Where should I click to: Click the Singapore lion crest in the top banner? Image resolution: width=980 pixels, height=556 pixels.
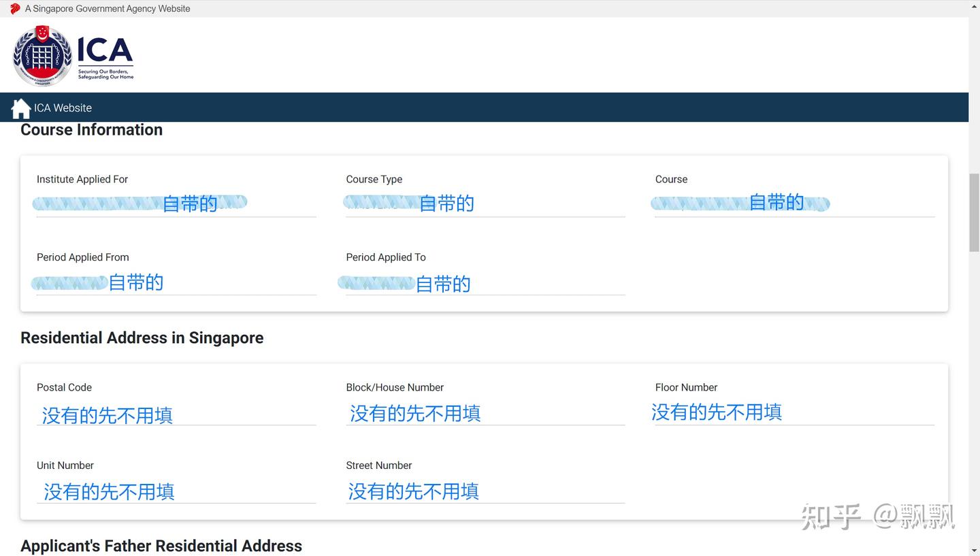pos(42,54)
